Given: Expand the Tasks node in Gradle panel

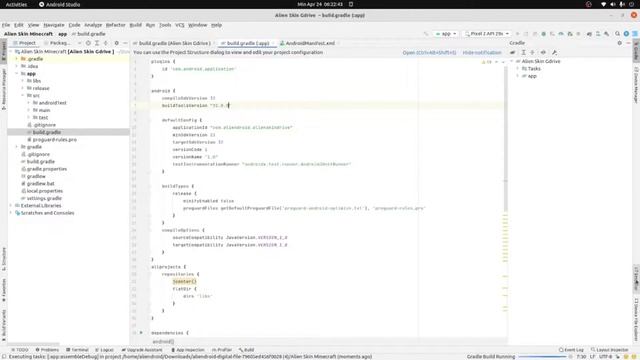Looking at the screenshot, I should (518, 69).
